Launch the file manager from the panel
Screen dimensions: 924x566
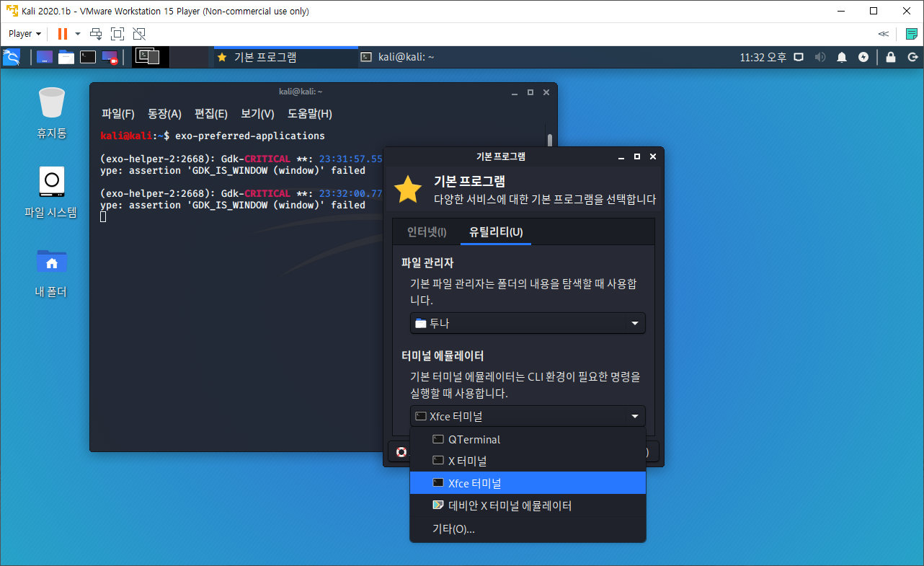(66, 57)
